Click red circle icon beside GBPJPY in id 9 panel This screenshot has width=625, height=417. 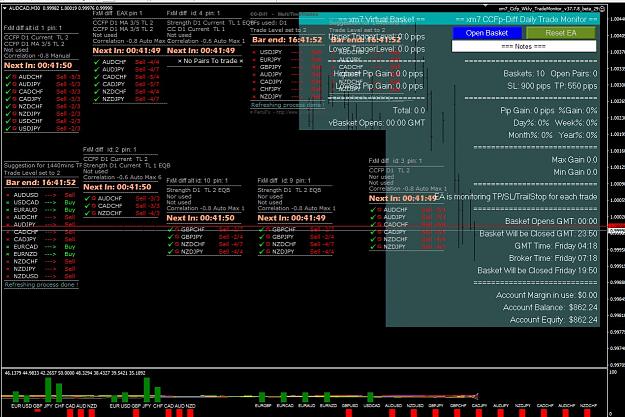click(x=268, y=237)
